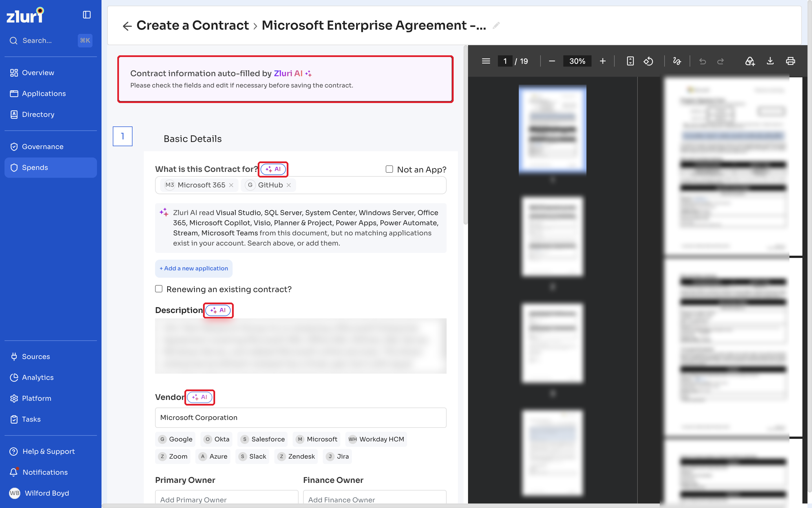The height and width of the screenshot is (508, 812).
Task: Open Overview in the sidebar
Action: (51, 73)
